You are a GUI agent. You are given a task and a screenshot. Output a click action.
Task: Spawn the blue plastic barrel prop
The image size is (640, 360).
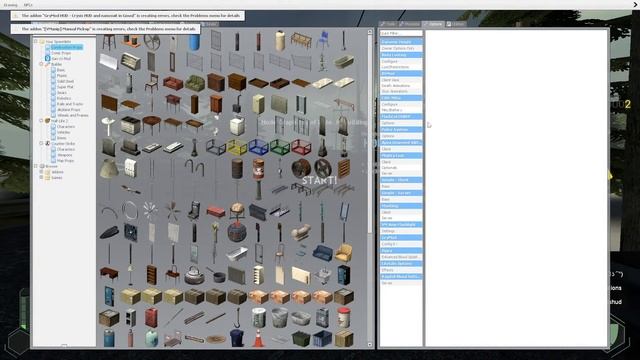click(x=194, y=42)
